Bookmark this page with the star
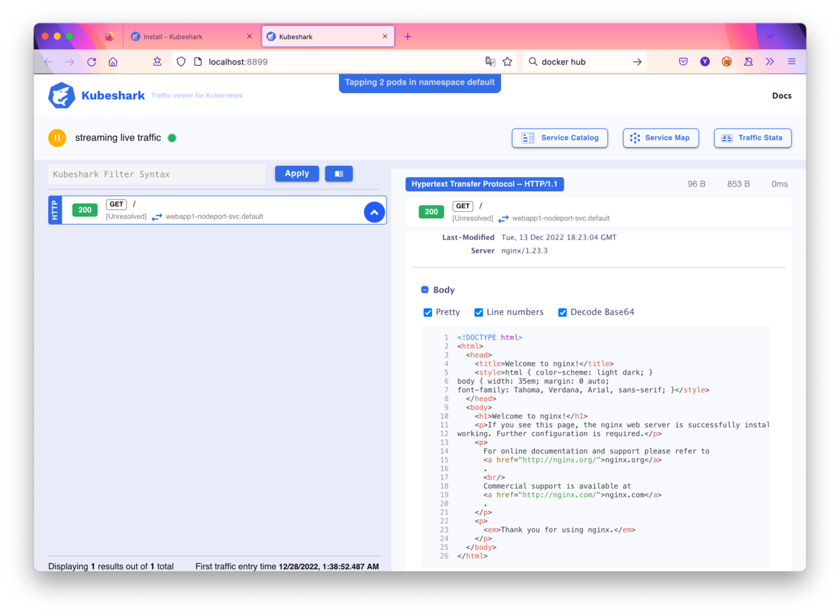 (507, 62)
